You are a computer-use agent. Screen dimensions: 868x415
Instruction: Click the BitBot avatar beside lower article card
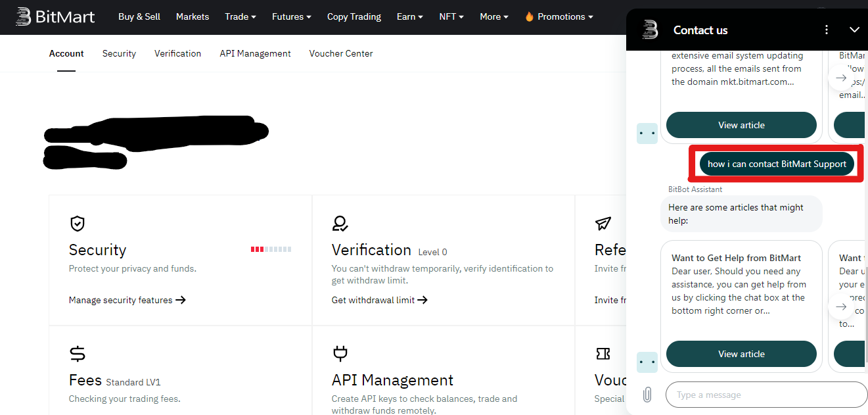647,362
